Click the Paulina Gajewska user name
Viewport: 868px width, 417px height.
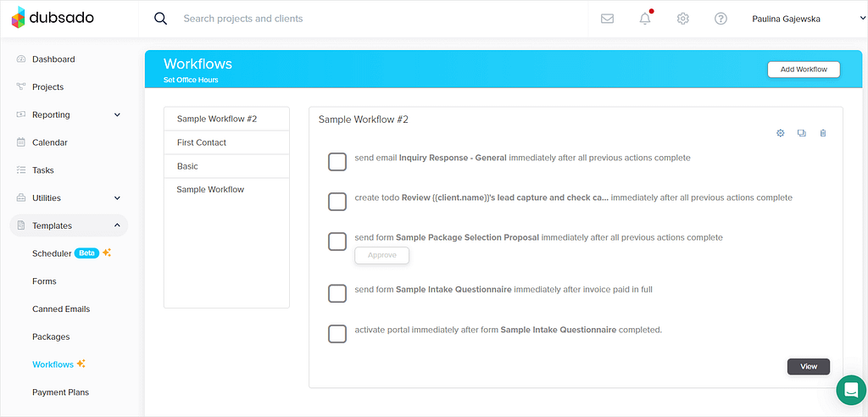point(786,19)
